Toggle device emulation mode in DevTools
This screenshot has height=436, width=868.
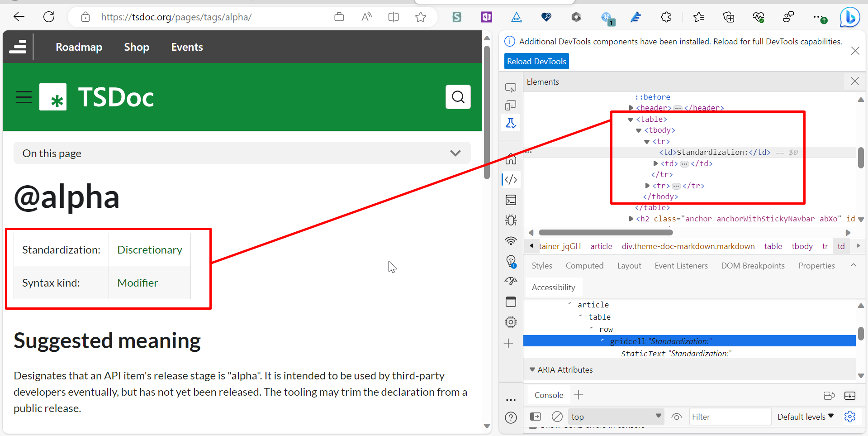(x=511, y=105)
